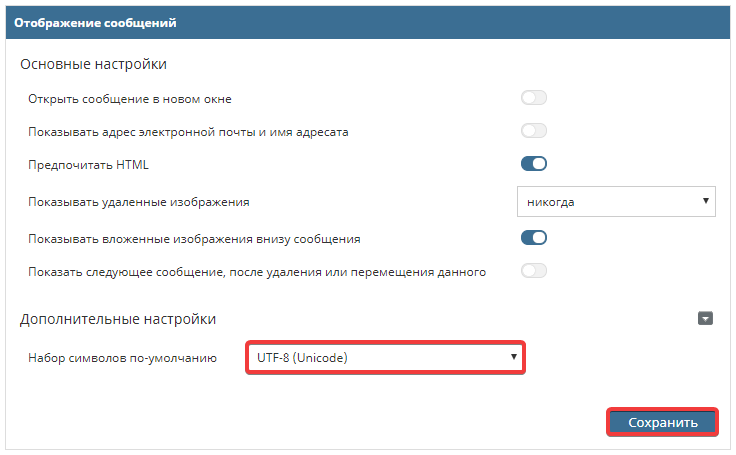Viewport: 736px width, 455px height.
Task: Click the "Дополнительные настройки" heading text
Action: click(x=118, y=319)
